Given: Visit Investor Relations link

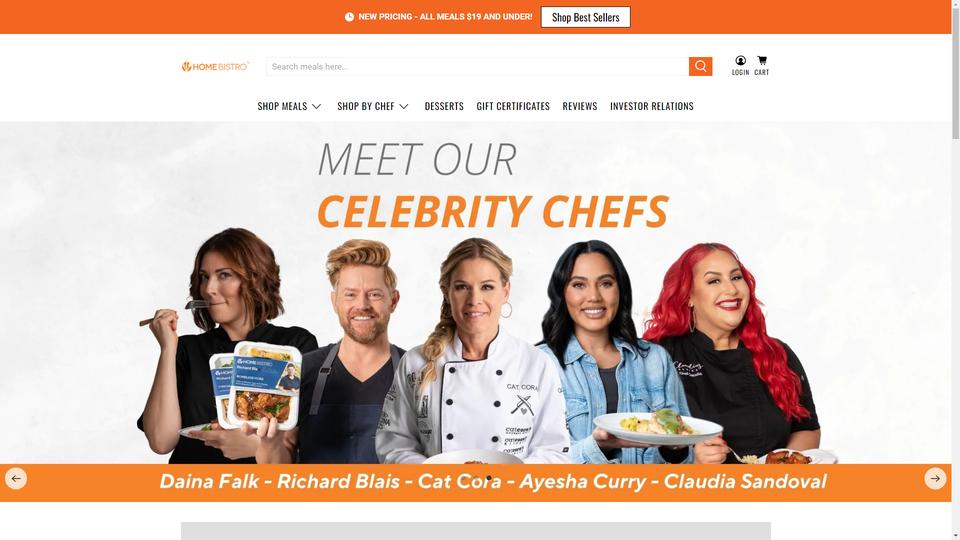Looking at the screenshot, I should pos(651,106).
